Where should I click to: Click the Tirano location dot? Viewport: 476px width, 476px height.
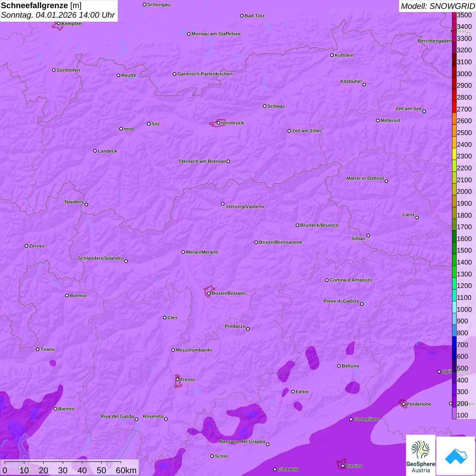38,349
